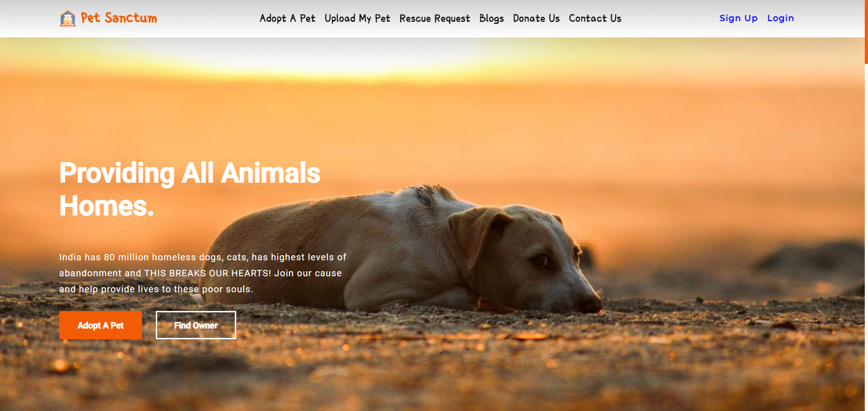Visit the Blogs section
The image size is (868, 411).
492,18
